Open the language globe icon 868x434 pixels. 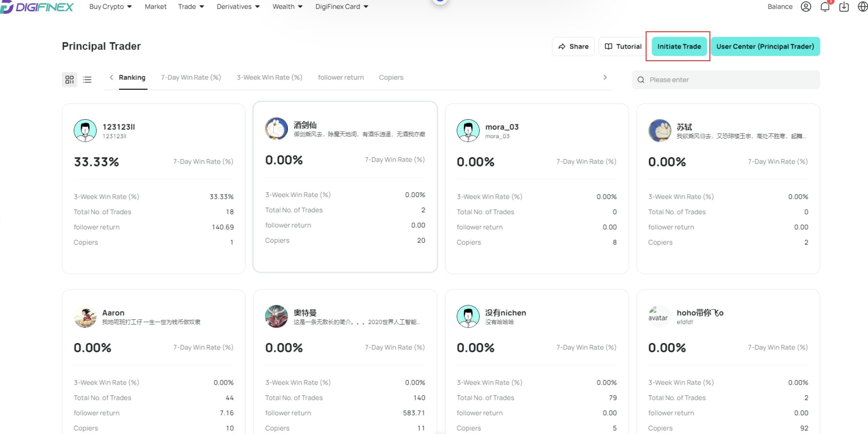862,6
